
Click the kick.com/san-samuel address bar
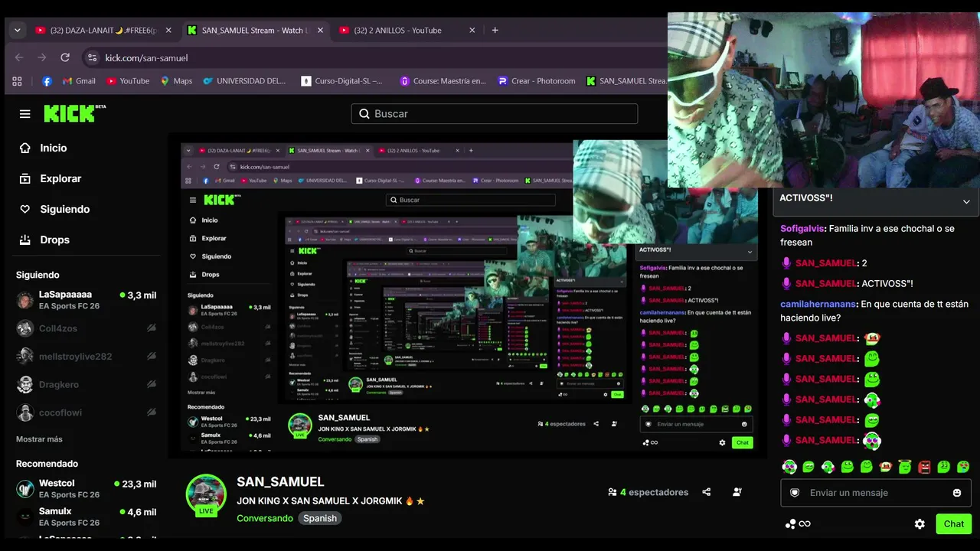pos(375,57)
